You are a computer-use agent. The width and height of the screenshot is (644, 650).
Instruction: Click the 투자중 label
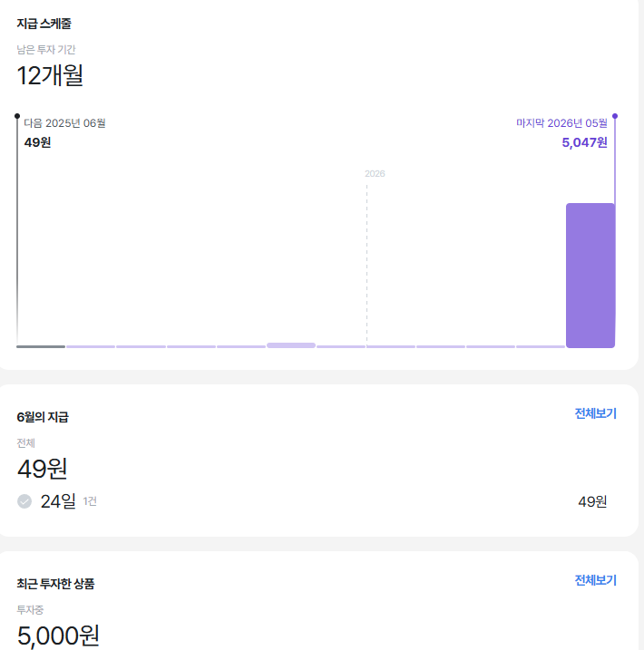coord(30,610)
